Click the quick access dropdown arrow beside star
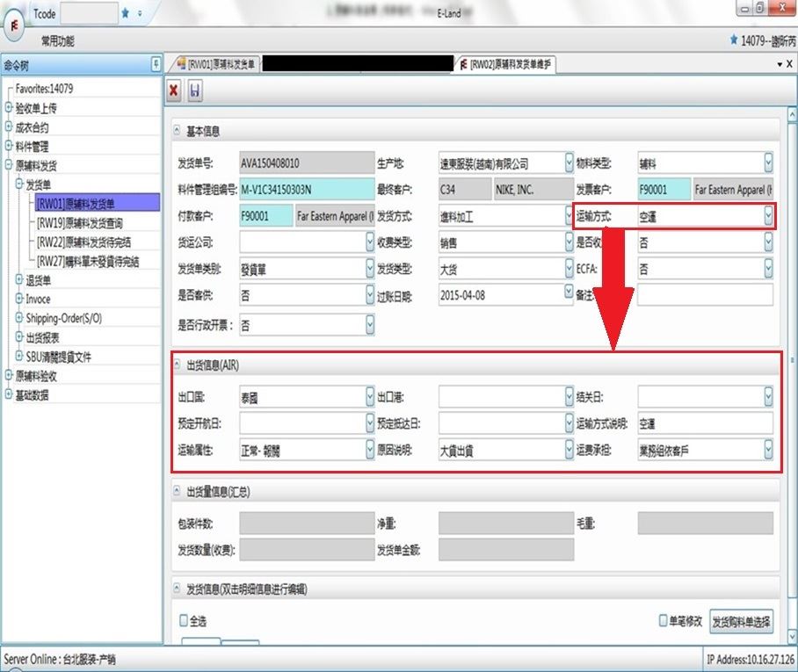The image size is (798, 672). [x=141, y=13]
